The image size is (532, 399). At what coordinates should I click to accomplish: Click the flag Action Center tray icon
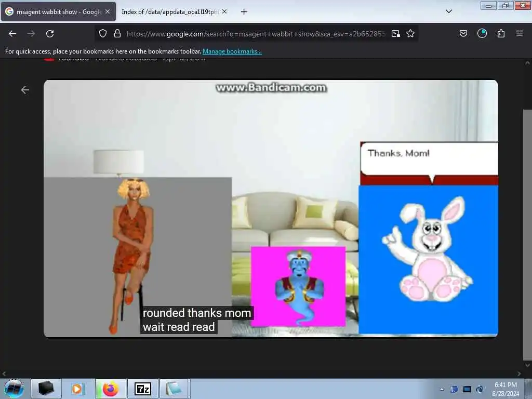pos(454,389)
